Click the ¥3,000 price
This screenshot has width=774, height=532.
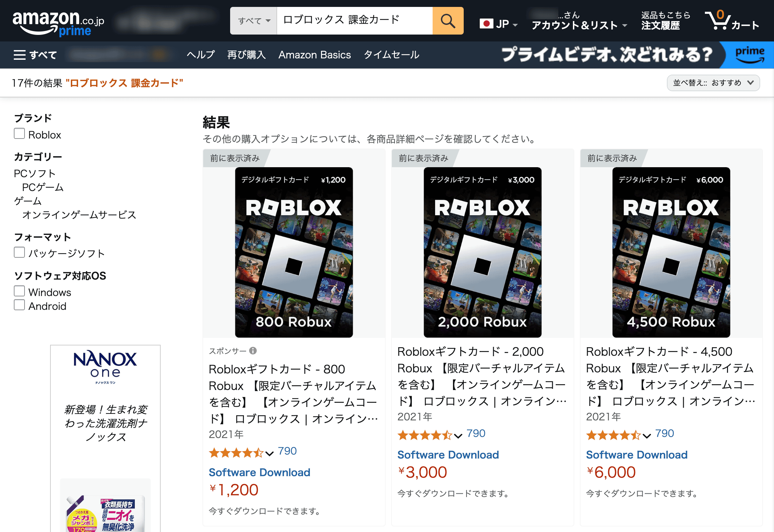[423, 472]
